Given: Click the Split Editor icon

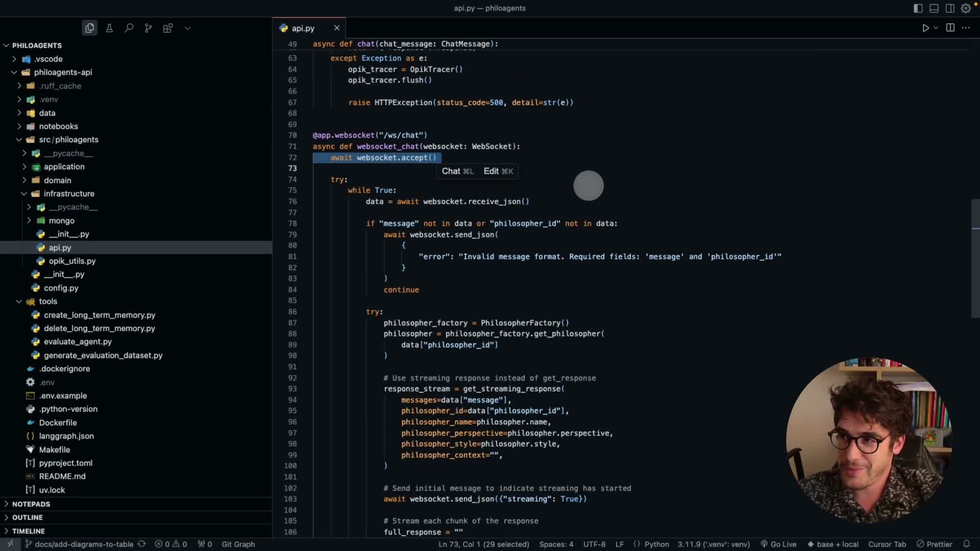Looking at the screenshot, I should coord(950,28).
